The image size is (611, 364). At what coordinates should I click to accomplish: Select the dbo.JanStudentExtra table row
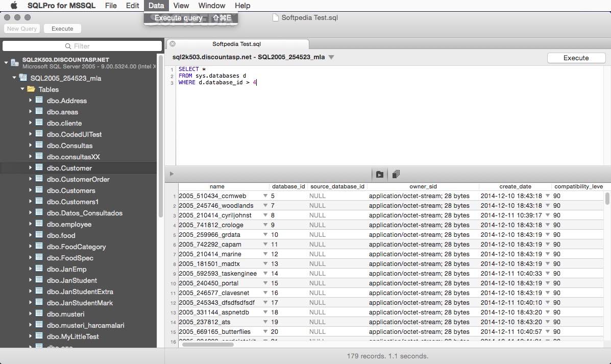(x=78, y=292)
